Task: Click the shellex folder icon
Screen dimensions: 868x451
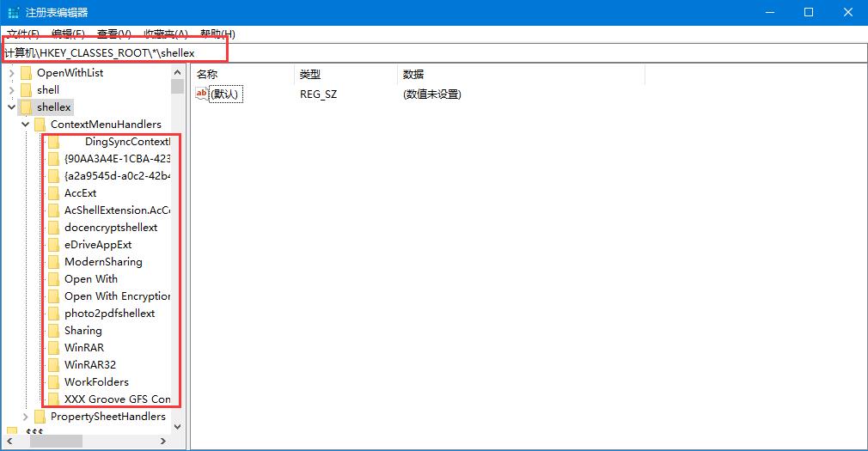Action: coord(26,107)
